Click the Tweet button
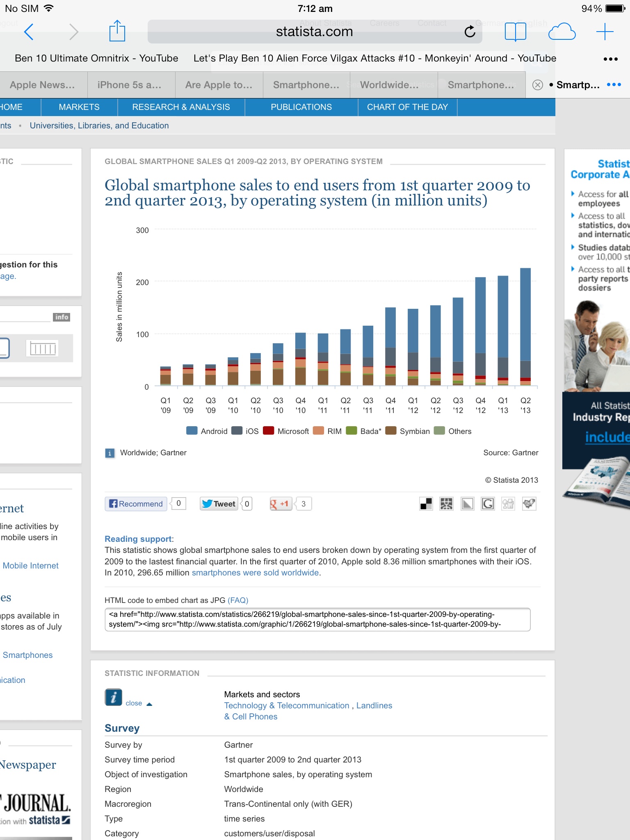 tap(219, 504)
